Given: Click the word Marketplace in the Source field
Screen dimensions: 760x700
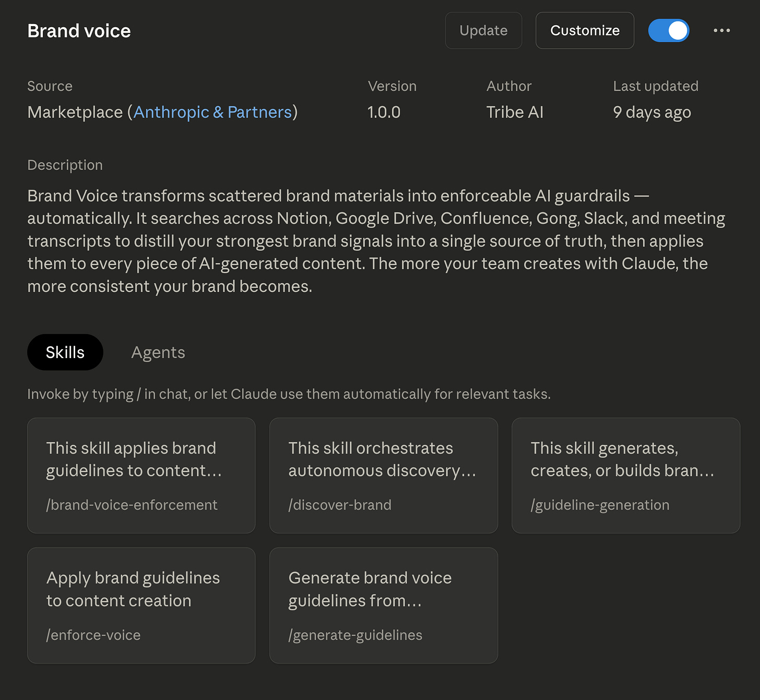Looking at the screenshot, I should pos(75,112).
